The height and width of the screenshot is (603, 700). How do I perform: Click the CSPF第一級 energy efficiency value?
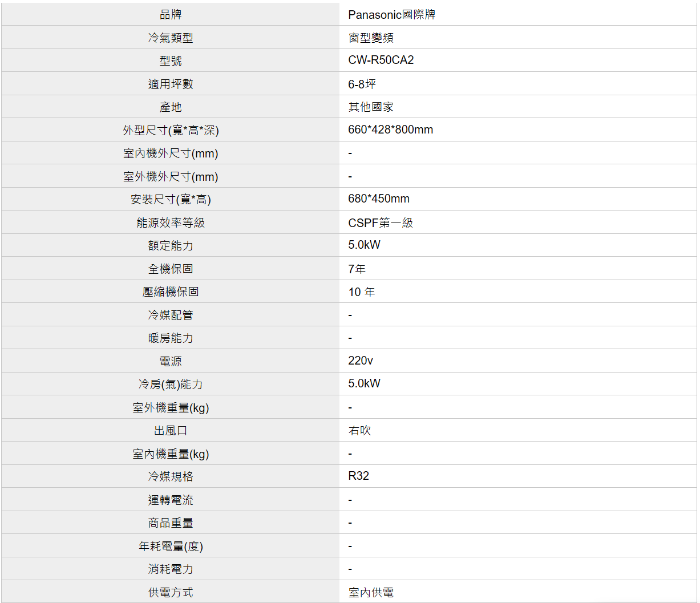pos(380,223)
